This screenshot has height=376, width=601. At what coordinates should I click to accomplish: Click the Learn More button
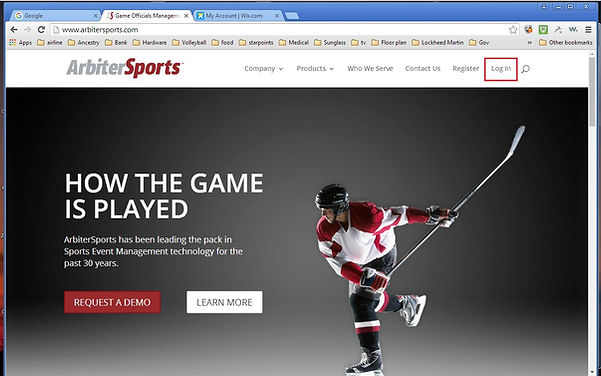(225, 302)
